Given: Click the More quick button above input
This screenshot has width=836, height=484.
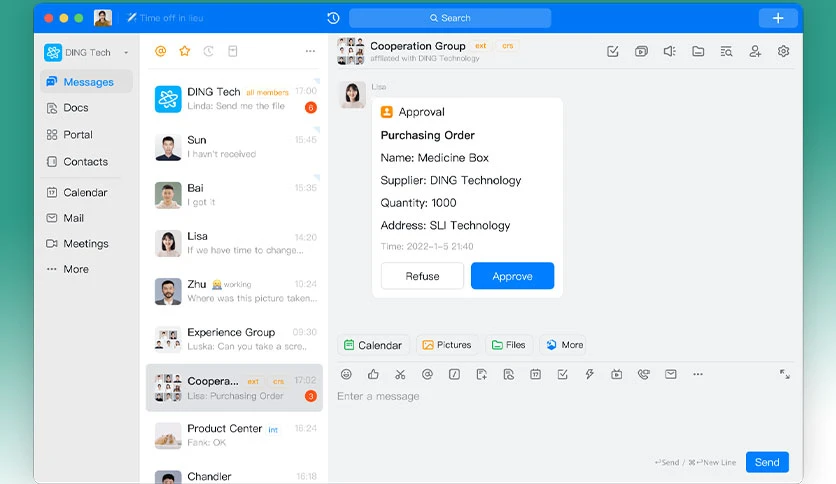Looking at the screenshot, I should (565, 345).
